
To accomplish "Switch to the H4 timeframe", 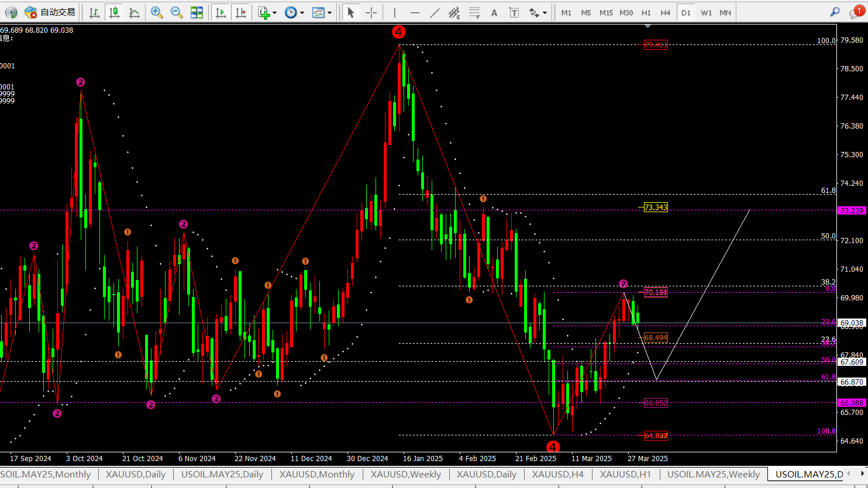I will click(666, 12).
